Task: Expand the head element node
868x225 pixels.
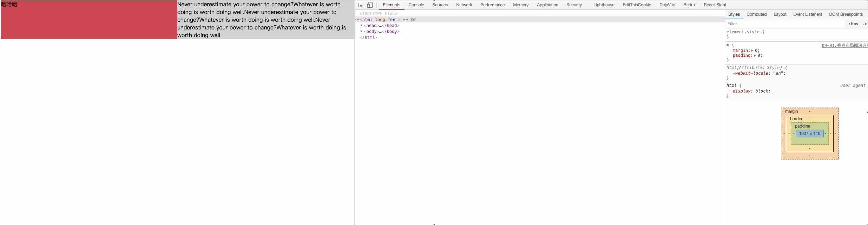Action: [x=361, y=26]
